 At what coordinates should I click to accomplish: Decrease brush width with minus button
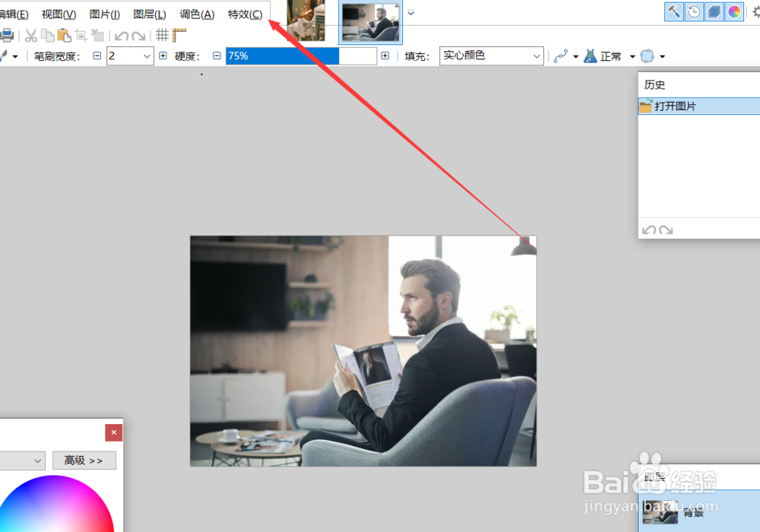coord(97,55)
